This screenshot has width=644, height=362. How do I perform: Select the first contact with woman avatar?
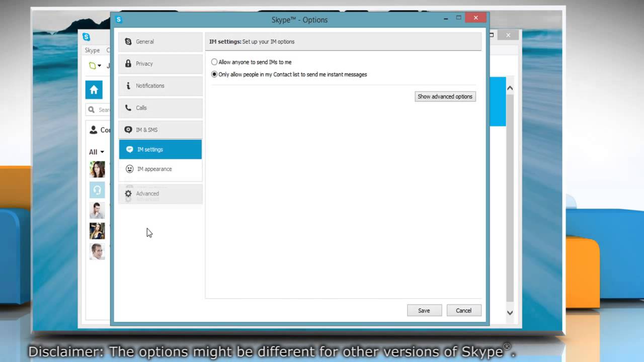[x=97, y=169]
